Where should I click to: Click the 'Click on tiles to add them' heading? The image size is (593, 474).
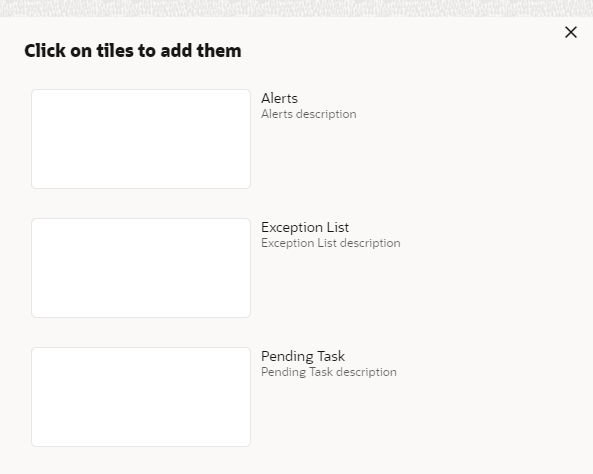tap(133, 51)
